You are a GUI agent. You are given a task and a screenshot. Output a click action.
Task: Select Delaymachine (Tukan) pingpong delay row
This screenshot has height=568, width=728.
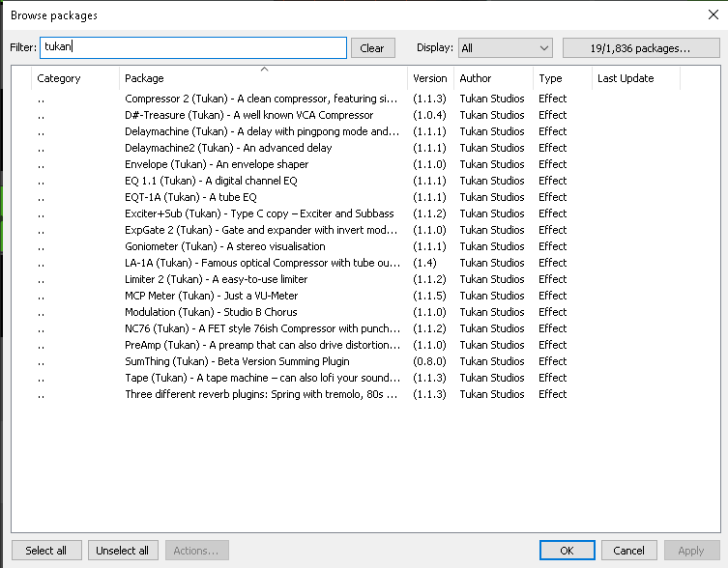coord(365,131)
